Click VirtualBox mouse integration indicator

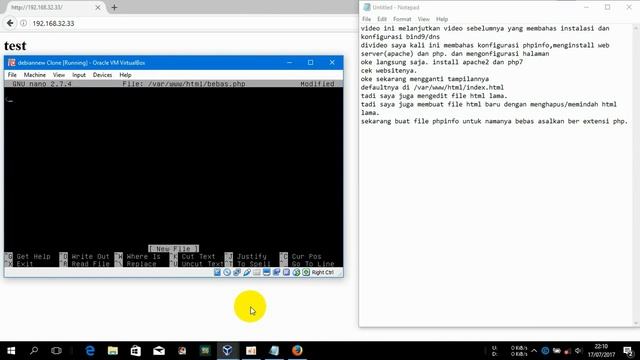pos(296,272)
